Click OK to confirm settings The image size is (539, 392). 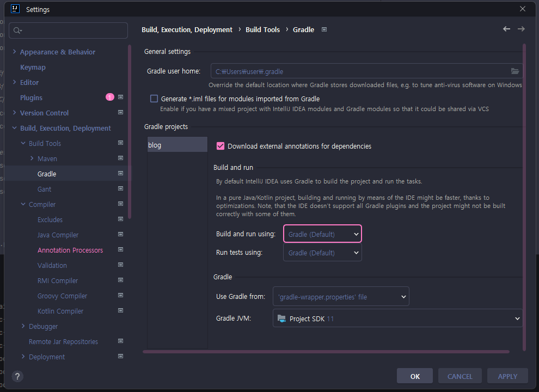pyautogui.click(x=415, y=376)
